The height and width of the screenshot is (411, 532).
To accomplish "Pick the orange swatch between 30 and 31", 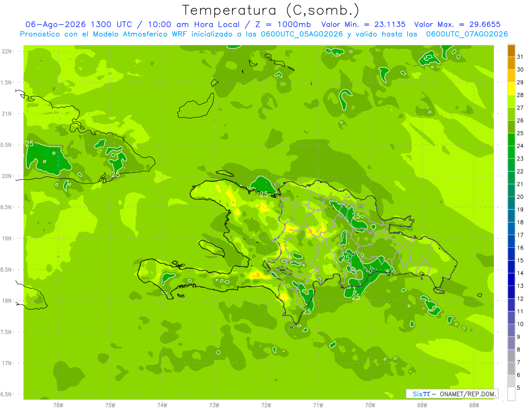I will coord(511,63).
